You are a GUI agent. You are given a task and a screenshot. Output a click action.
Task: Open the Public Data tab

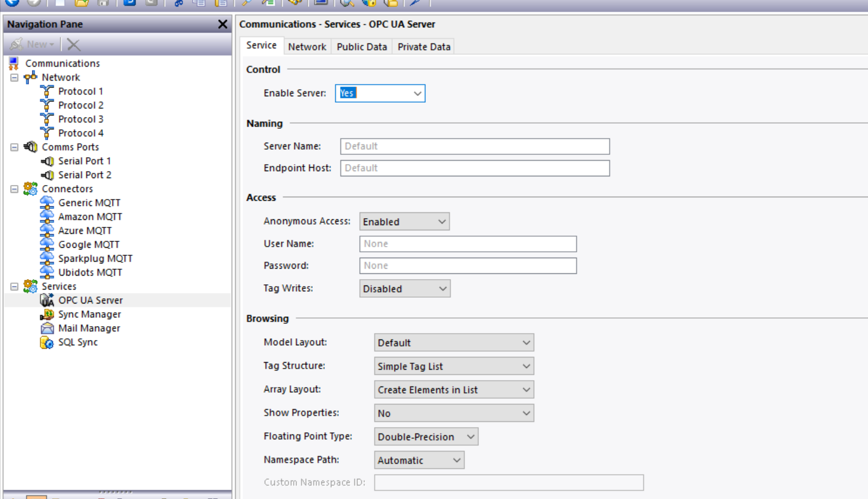(361, 47)
